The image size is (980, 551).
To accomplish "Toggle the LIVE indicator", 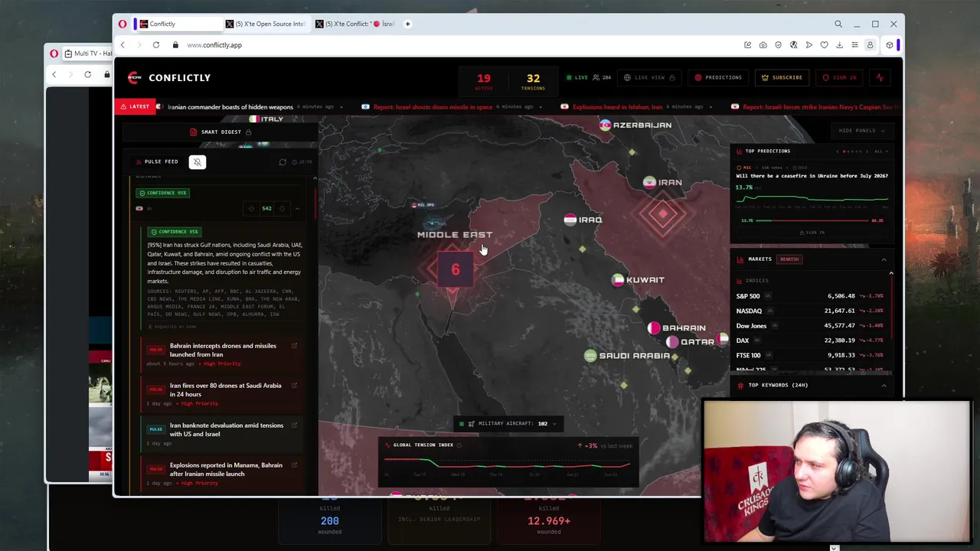I will 577,77.
